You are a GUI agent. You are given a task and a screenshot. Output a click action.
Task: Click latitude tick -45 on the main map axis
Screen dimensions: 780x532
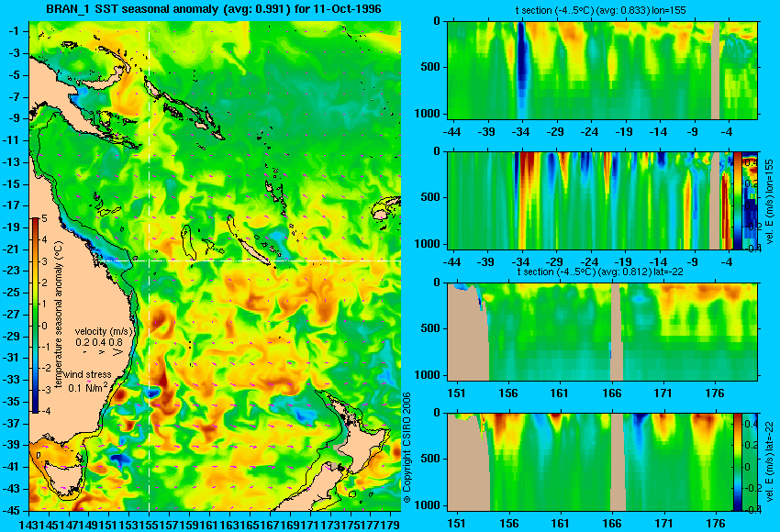click(x=13, y=510)
